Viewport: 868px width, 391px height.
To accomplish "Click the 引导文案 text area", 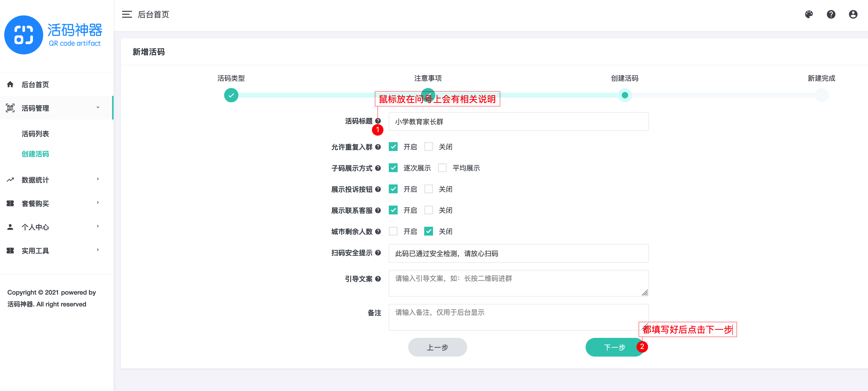I will pos(518,283).
